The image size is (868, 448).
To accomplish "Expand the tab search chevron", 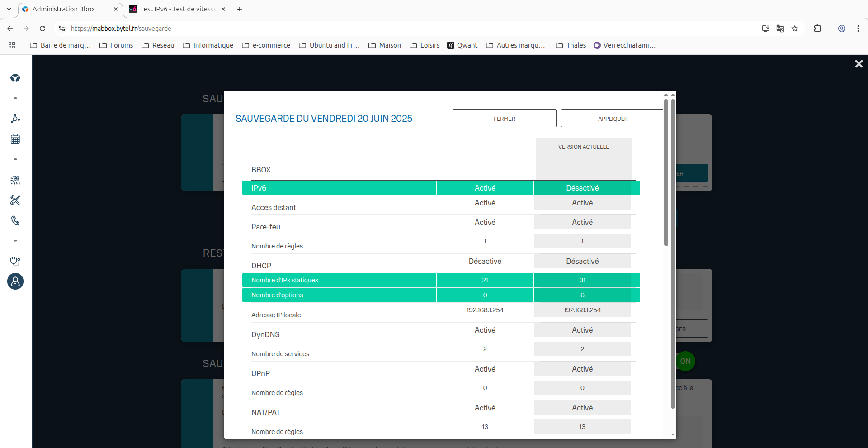I will [9, 9].
